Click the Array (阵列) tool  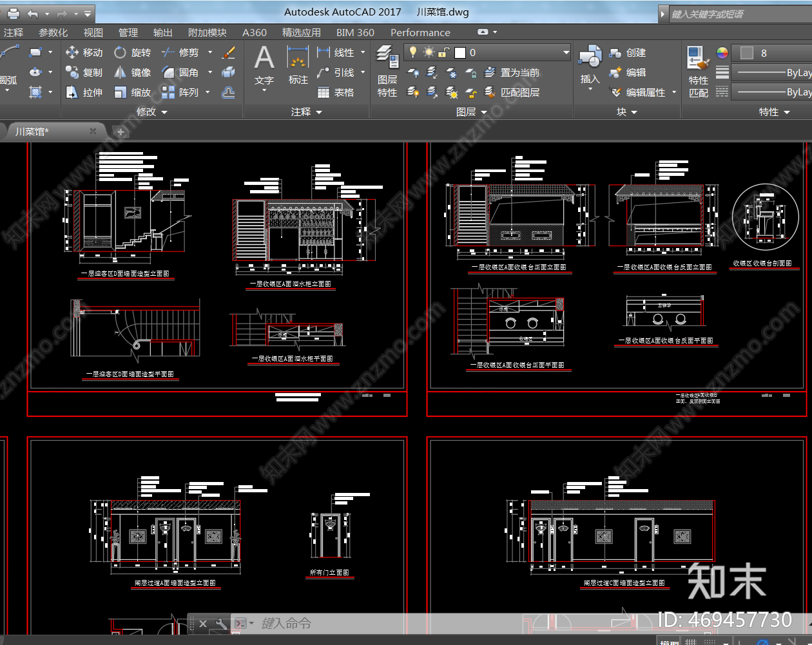coord(180,93)
